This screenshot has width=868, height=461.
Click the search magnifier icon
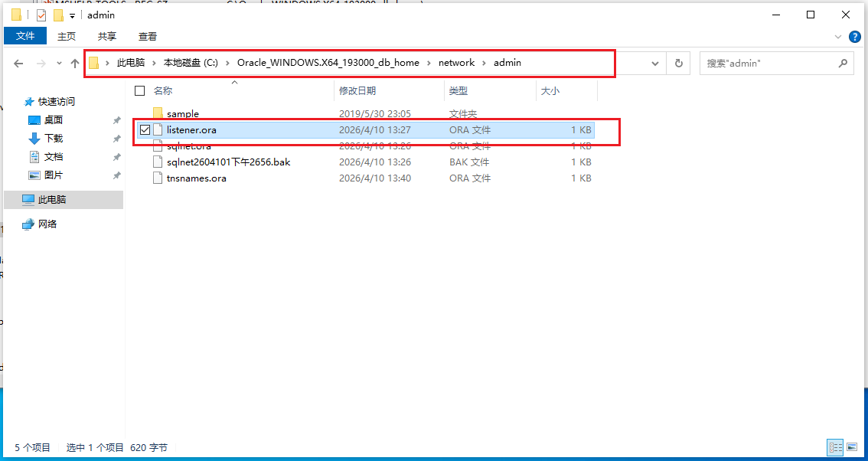843,64
